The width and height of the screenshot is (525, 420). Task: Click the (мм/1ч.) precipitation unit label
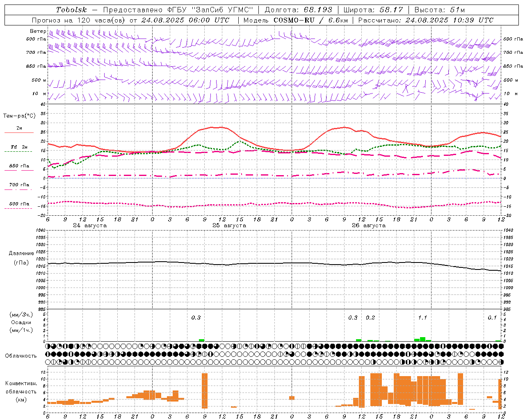pos(21,330)
